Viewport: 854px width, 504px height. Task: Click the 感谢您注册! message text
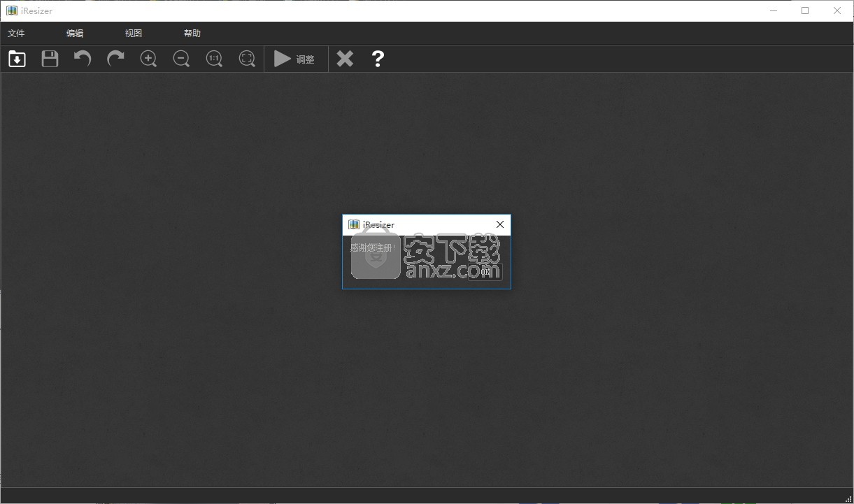[x=373, y=248]
